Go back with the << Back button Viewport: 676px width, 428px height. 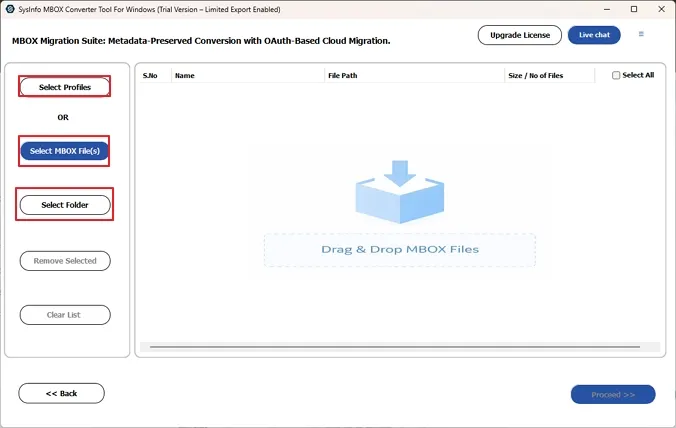coord(61,393)
